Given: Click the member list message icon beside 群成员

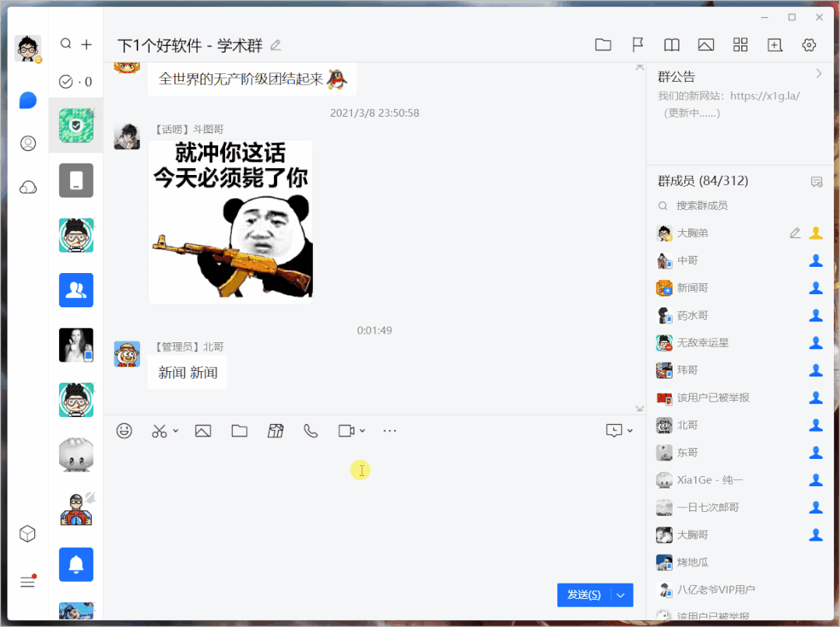Looking at the screenshot, I should pyautogui.click(x=817, y=182).
